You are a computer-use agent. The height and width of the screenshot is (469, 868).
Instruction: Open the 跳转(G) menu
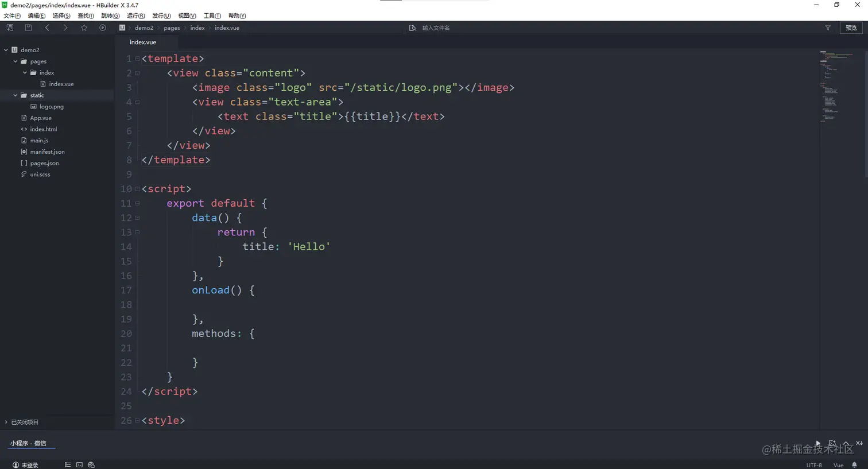tap(110, 15)
